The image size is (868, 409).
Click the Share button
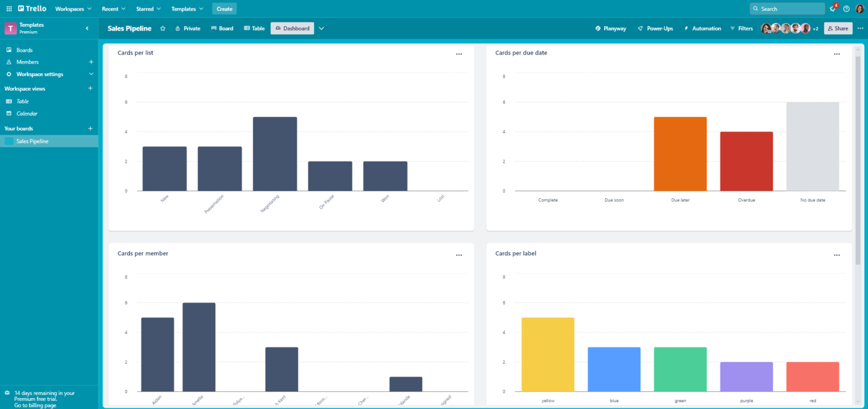coord(838,29)
